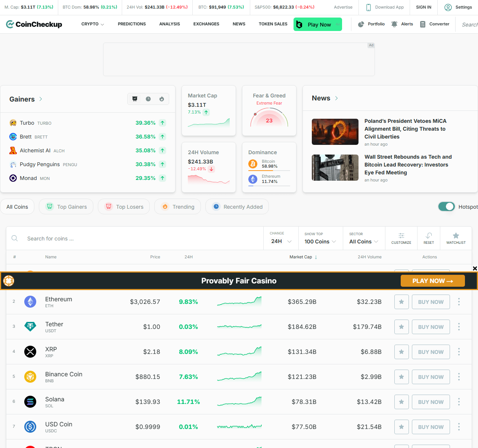The width and height of the screenshot is (478, 448).
Task: Expand the Crypto menu dropdown
Action: [93, 24]
